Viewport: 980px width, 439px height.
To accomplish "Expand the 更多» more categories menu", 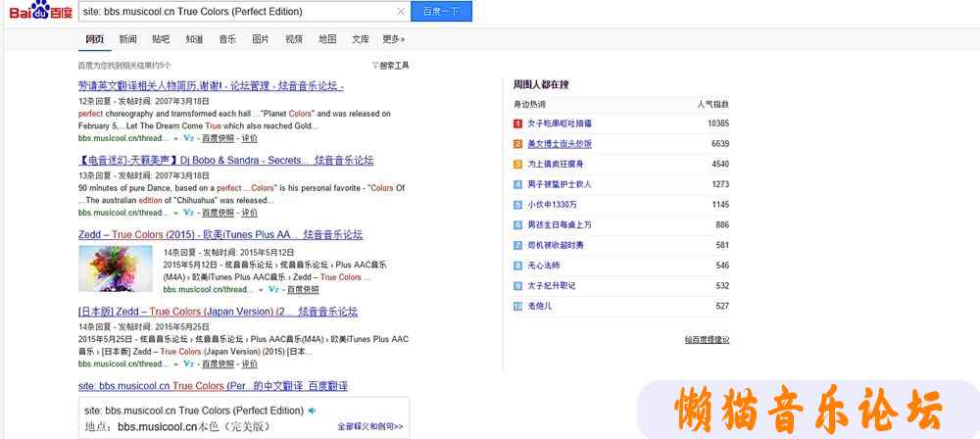I will [x=394, y=39].
